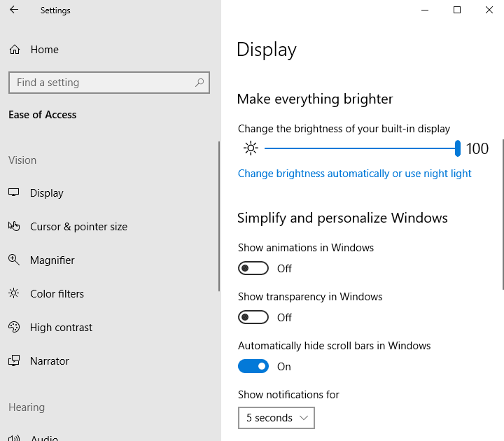This screenshot has width=504, height=441.
Task: Click the sidebar vertical scrollbar
Action: click(219, 216)
